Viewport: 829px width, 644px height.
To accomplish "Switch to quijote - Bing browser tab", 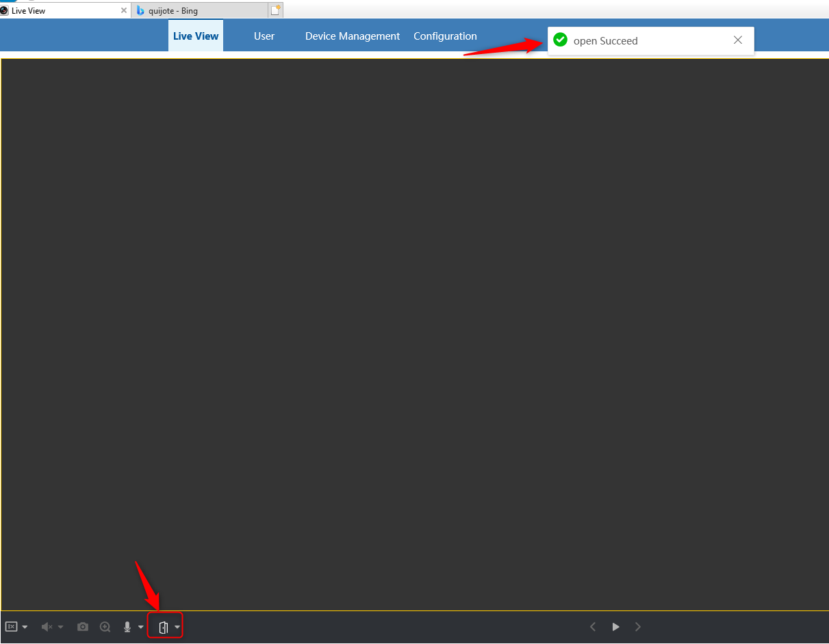I will coord(199,10).
